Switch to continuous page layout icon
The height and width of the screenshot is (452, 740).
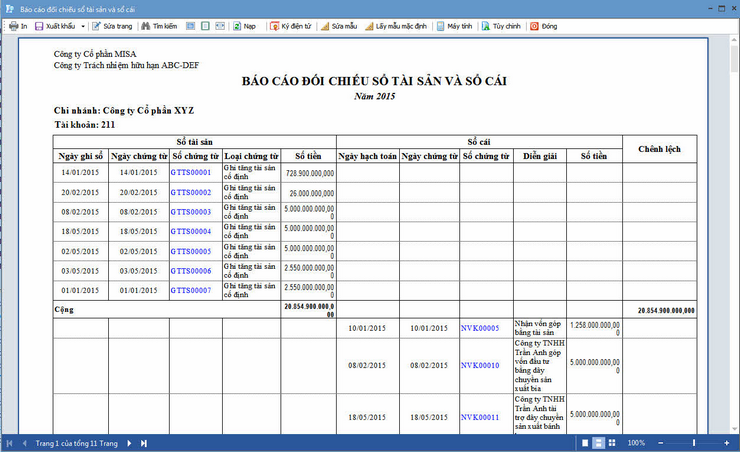click(598, 443)
